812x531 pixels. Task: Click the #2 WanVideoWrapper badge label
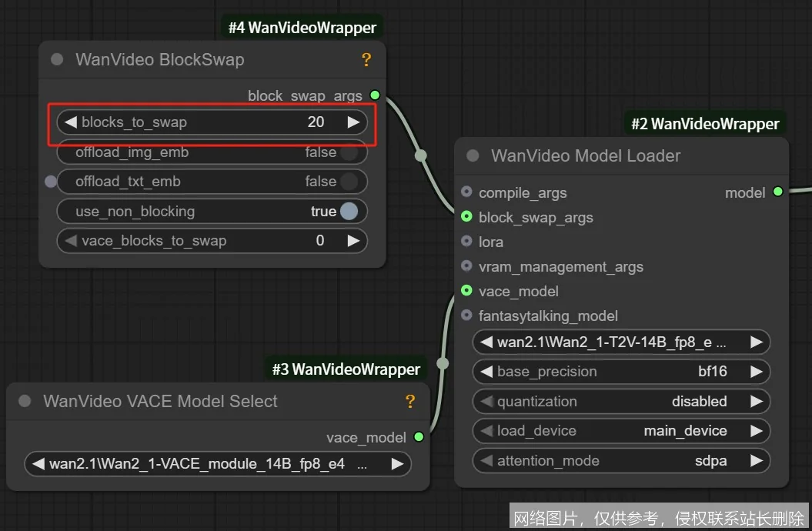(705, 124)
